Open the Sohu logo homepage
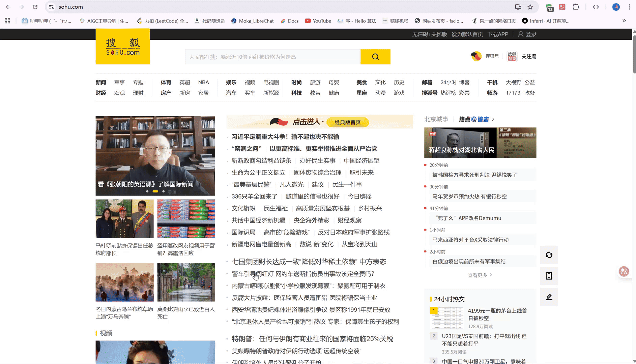Viewport: 636px width, 364px height. coord(123,47)
